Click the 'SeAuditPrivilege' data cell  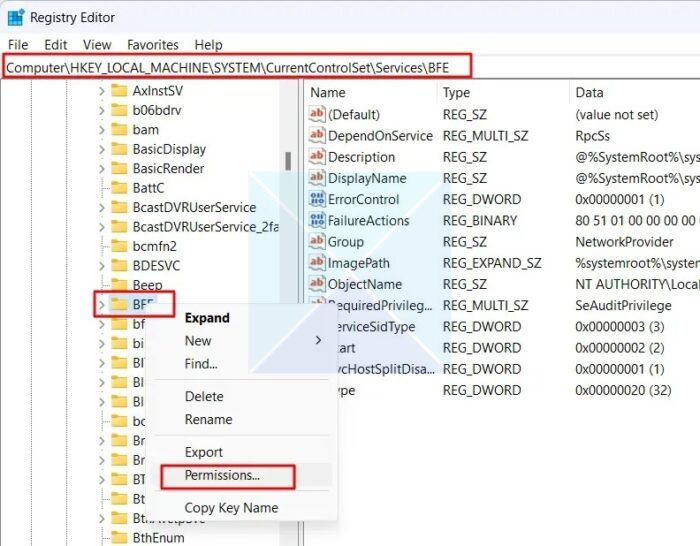[x=623, y=305]
